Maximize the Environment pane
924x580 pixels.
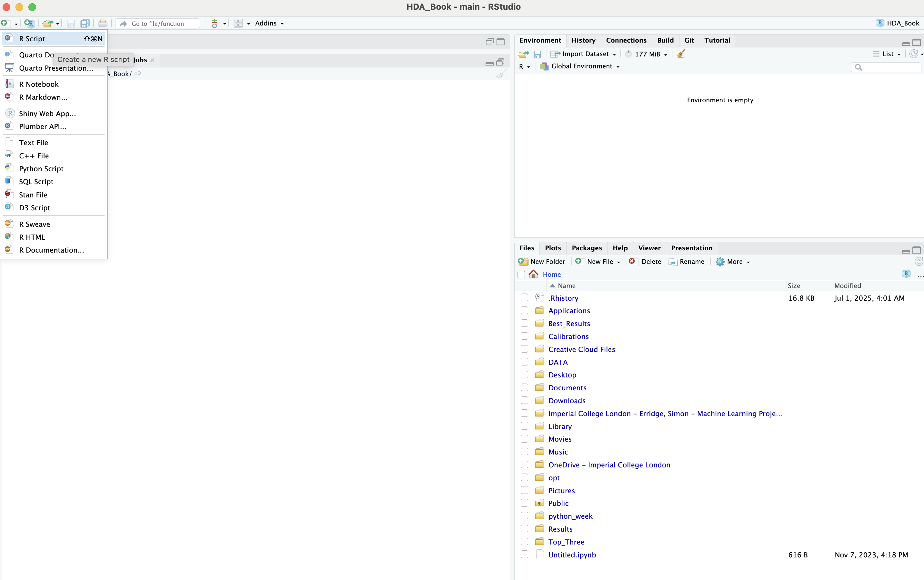click(x=916, y=42)
